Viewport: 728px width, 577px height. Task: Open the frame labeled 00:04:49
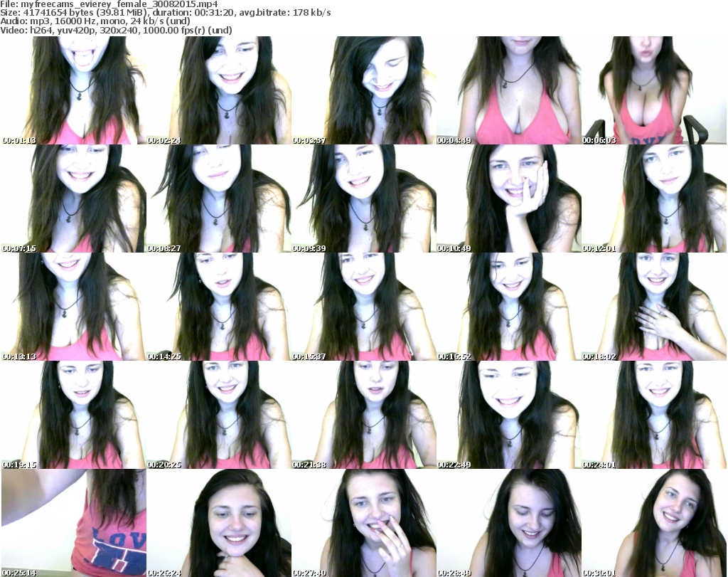tap(508, 90)
